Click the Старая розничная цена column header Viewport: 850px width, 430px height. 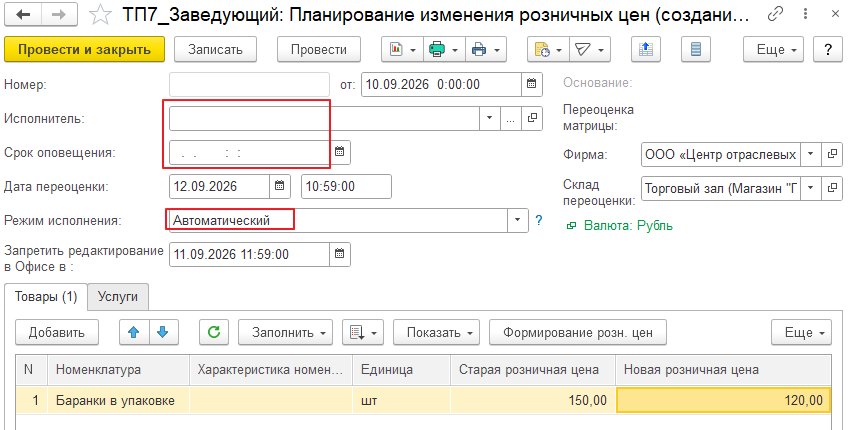click(533, 370)
